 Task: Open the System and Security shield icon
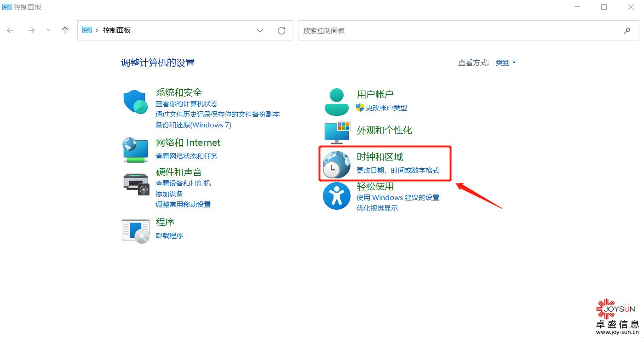pos(135,102)
